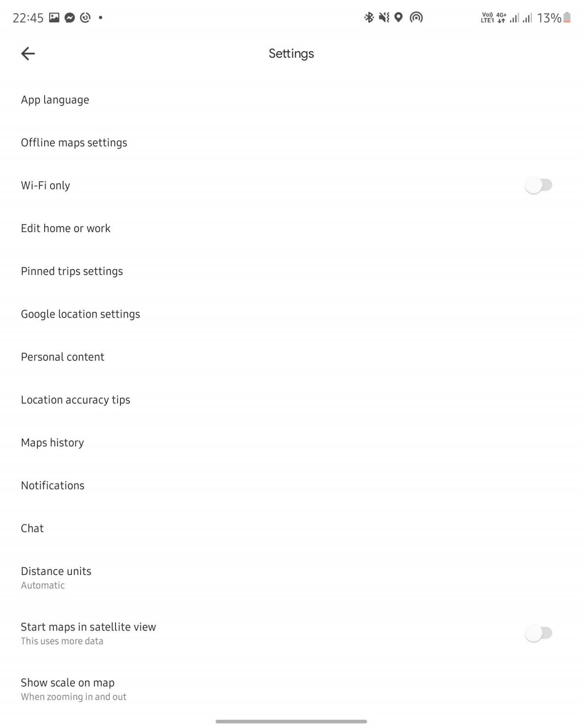
Task: Open Edit home or work
Action: (66, 228)
